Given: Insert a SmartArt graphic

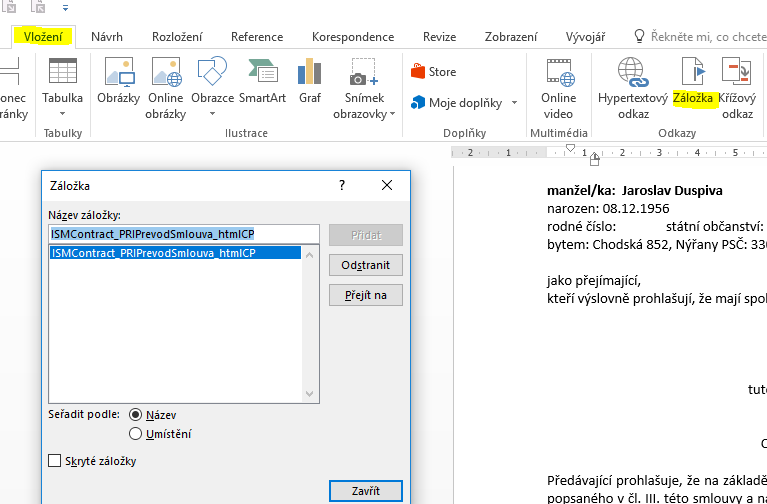Looking at the screenshot, I should tap(262, 73).
